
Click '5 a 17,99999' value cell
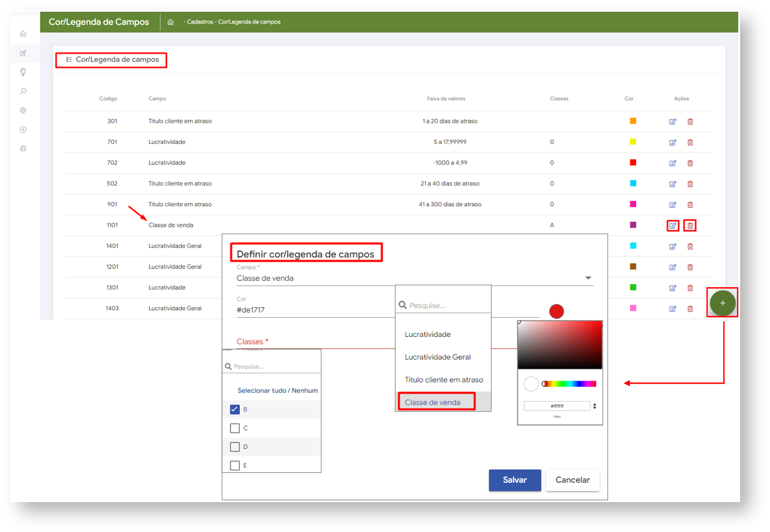[450, 142]
